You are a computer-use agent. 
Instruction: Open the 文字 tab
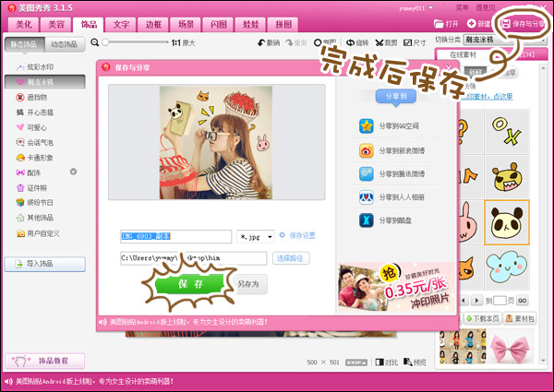pos(121,24)
